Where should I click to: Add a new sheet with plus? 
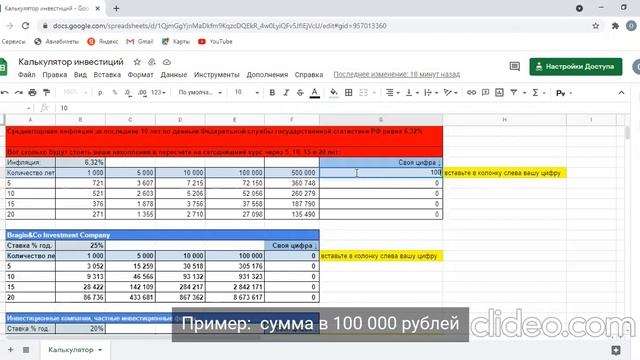[11, 350]
